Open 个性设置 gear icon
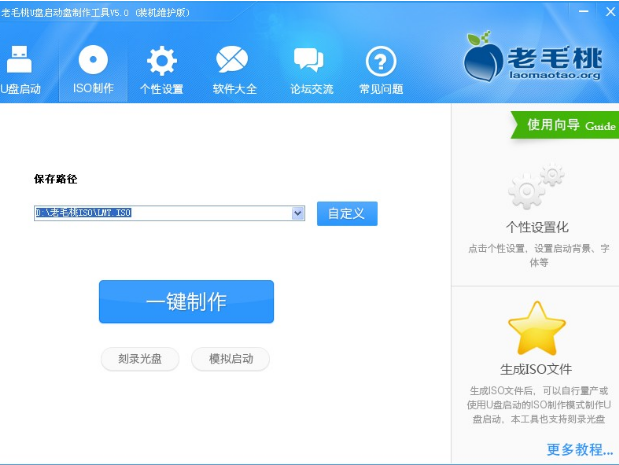 click(162, 60)
